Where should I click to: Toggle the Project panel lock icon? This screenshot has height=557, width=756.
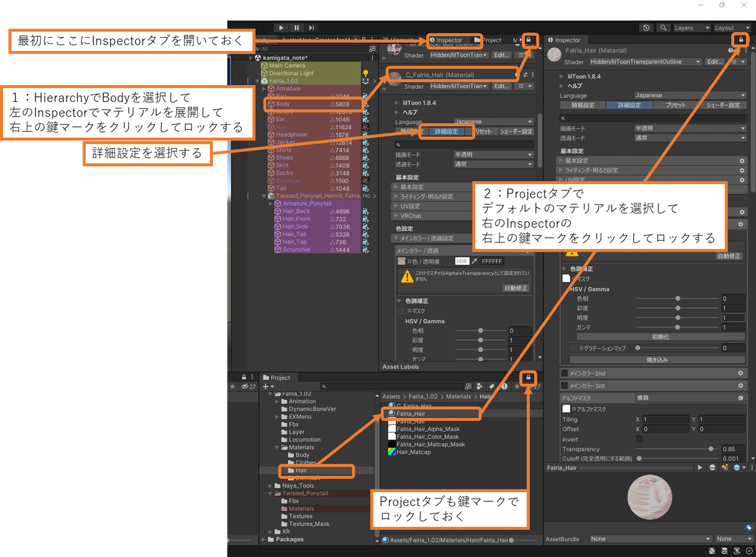(529, 377)
